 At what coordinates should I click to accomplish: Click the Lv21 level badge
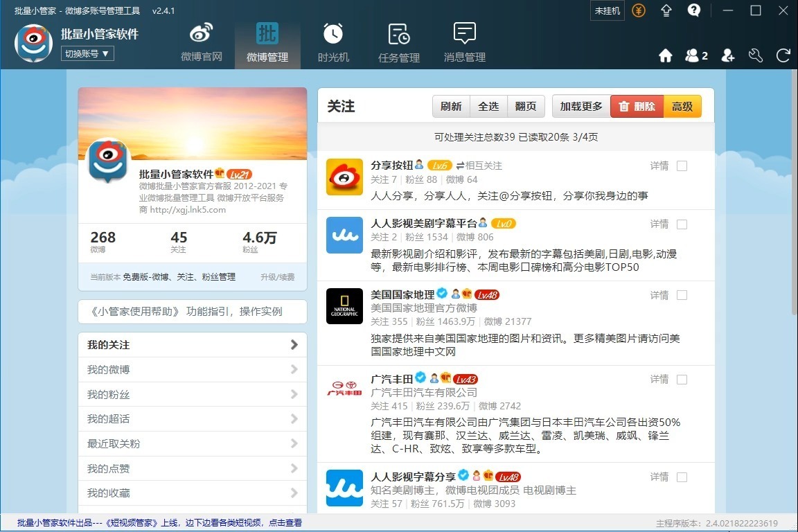coord(239,174)
